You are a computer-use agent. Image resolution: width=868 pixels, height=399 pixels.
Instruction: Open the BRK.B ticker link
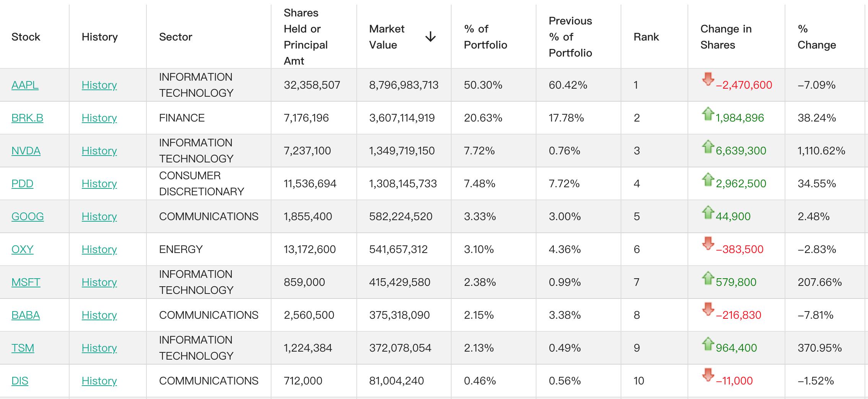[x=27, y=118]
